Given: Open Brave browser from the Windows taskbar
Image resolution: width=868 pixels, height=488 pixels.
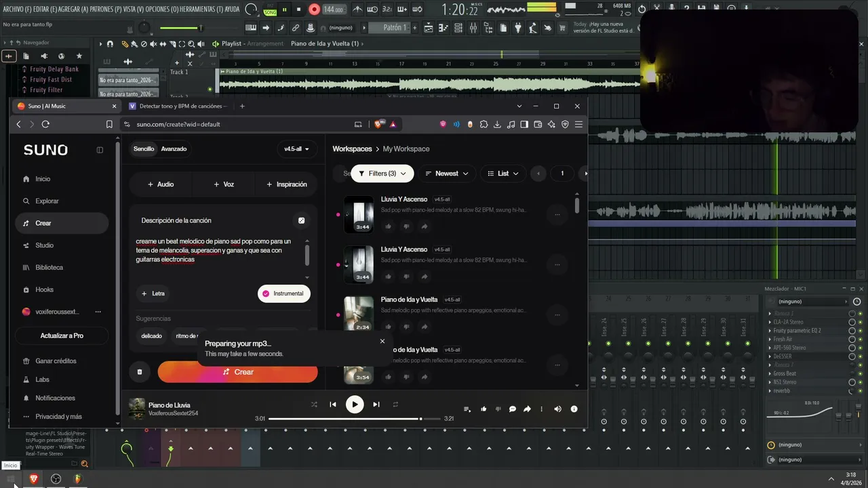Looking at the screenshot, I should [33, 479].
